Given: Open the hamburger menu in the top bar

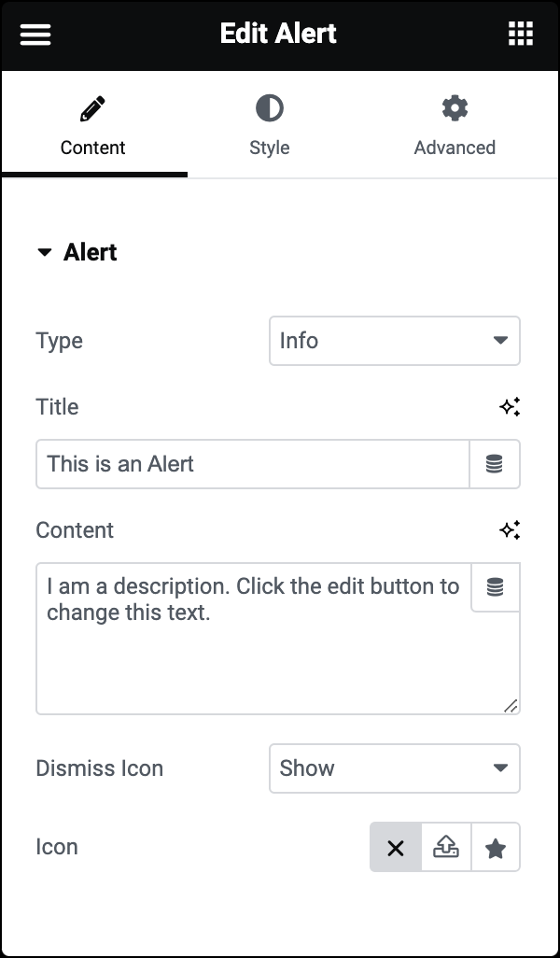Looking at the screenshot, I should pos(35,35).
